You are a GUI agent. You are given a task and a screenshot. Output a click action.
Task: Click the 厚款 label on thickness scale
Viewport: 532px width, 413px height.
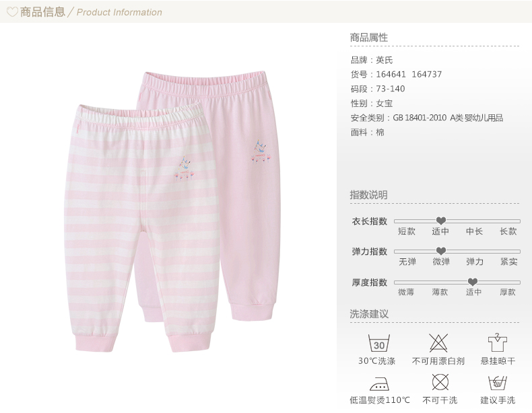(508, 292)
